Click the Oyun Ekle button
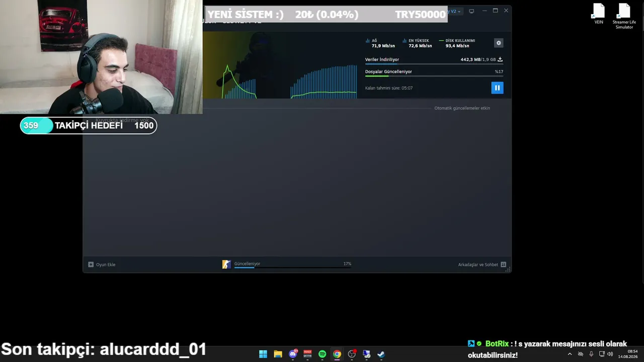 (x=102, y=264)
